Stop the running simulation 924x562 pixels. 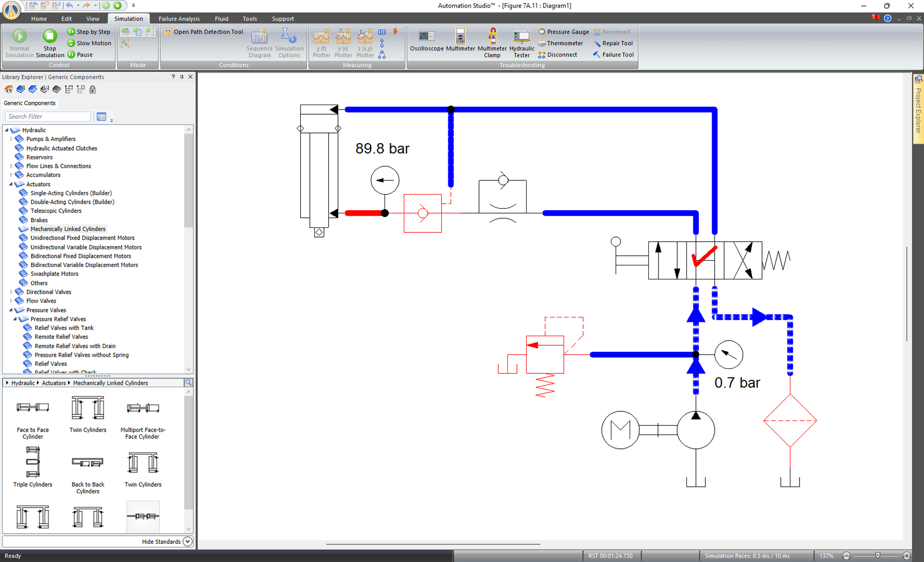(49, 42)
